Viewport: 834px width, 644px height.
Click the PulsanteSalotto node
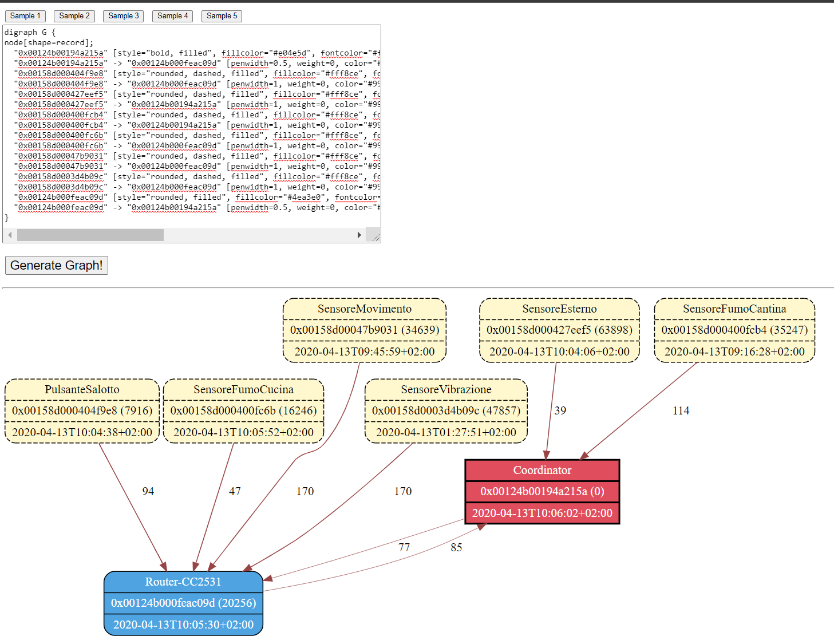[x=81, y=410]
